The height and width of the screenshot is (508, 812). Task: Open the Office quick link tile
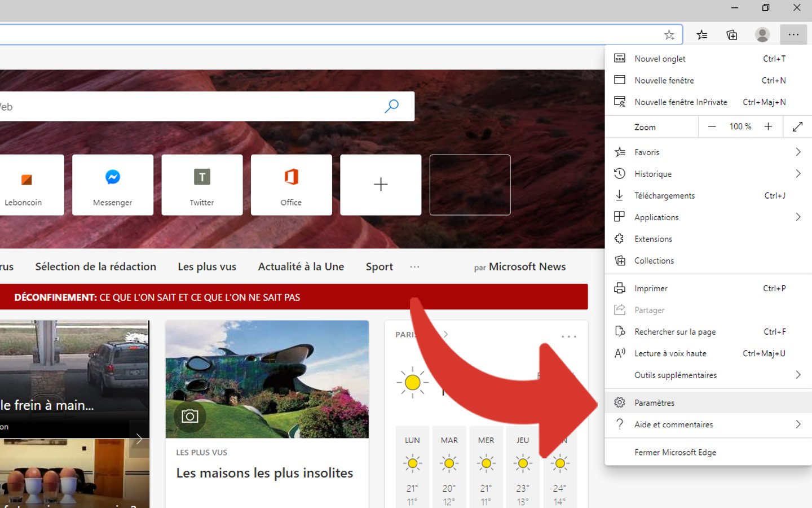[291, 185]
